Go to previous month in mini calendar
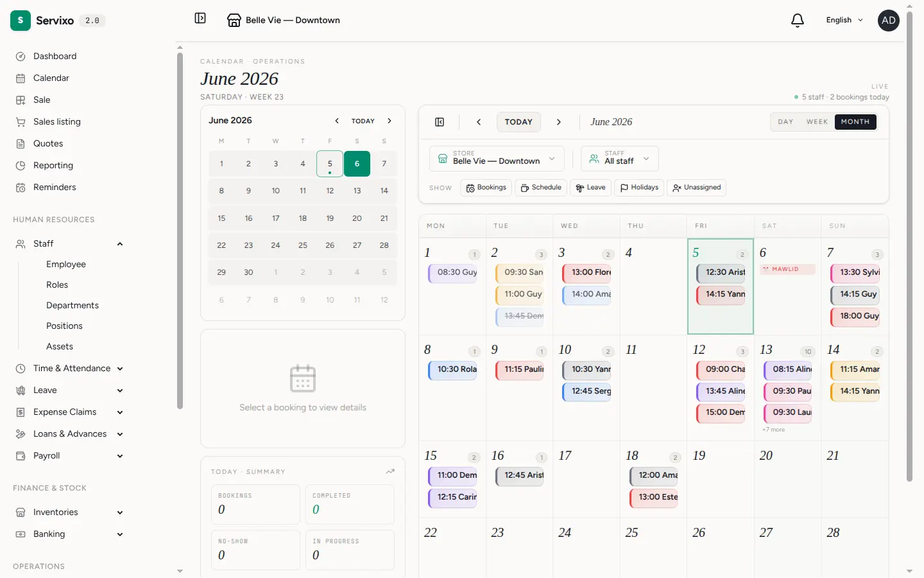924x578 pixels. [337, 121]
